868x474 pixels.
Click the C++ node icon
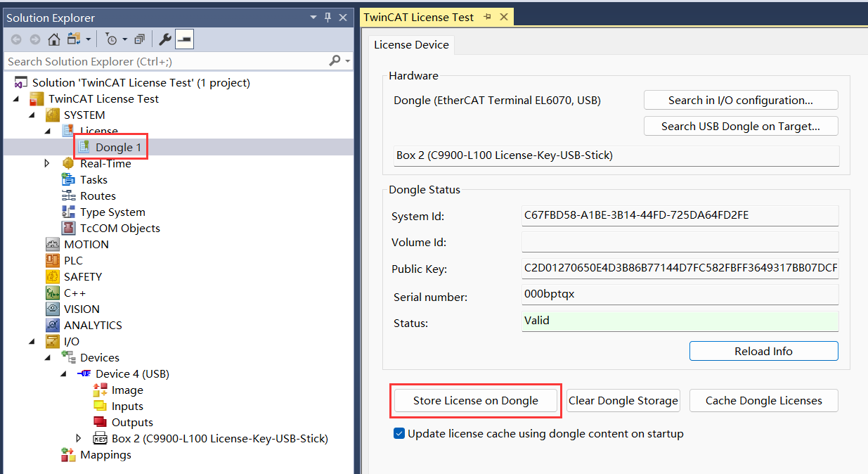coord(53,293)
